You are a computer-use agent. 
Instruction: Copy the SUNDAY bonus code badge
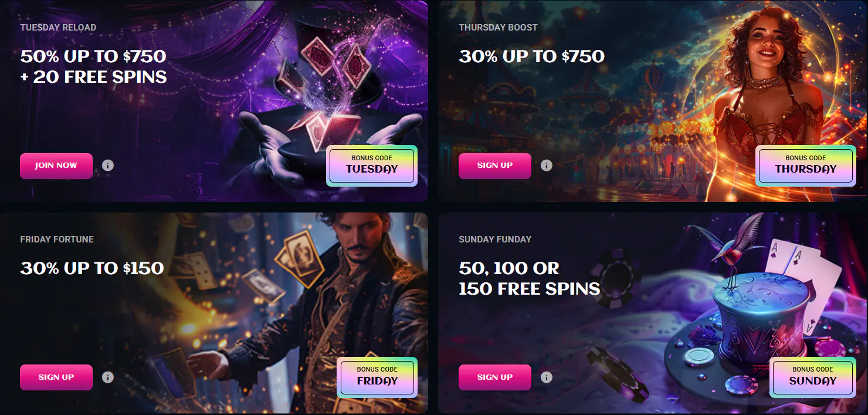tap(813, 377)
